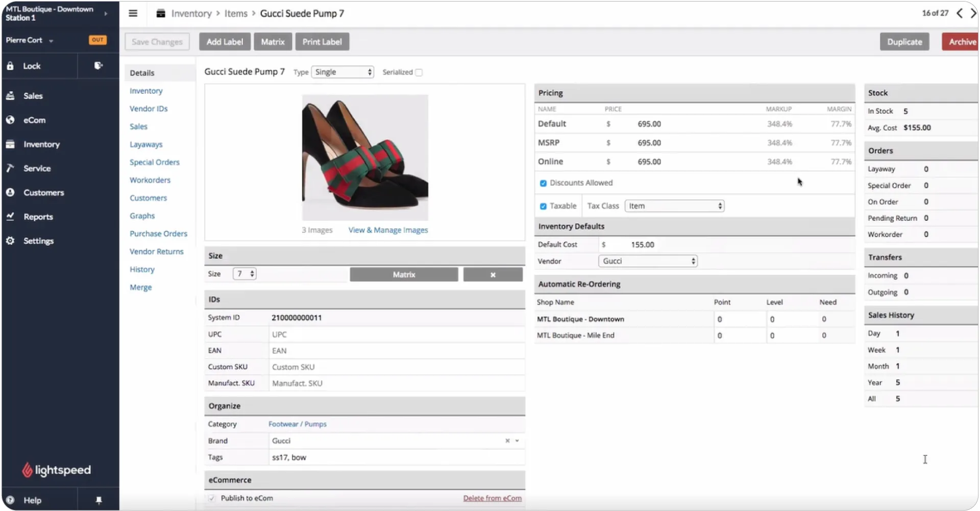Screen dimensions: 980x511
Task: Click the Inventory sidebar icon
Action: coord(10,144)
